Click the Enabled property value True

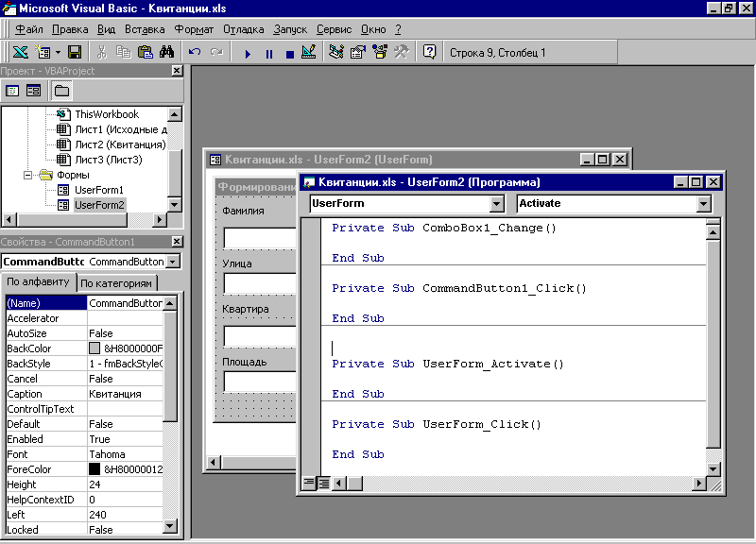coord(99,439)
